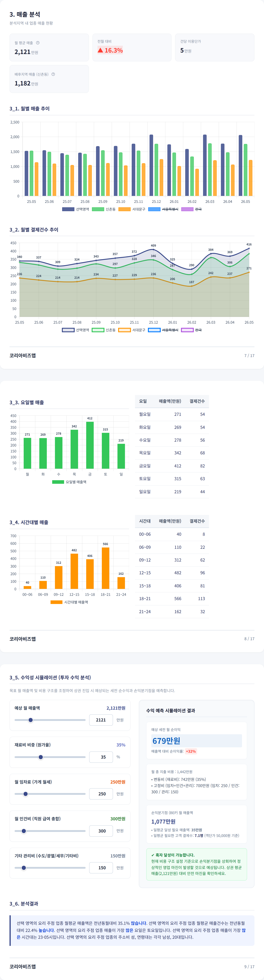
Task: Click help icon next to 월 평균 매출
Action: coord(38,43)
